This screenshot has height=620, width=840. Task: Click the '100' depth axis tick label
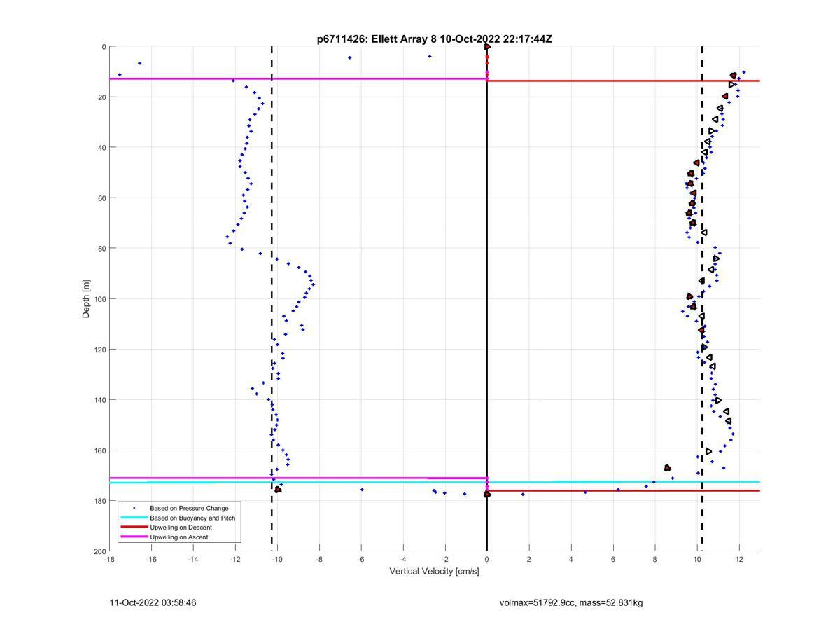(x=99, y=299)
